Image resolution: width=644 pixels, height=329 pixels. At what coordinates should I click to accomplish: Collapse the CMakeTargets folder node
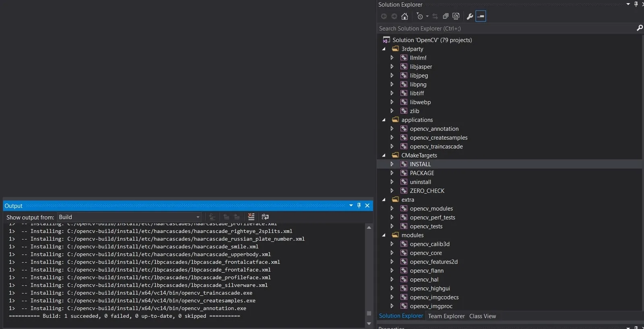coord(384,155)
